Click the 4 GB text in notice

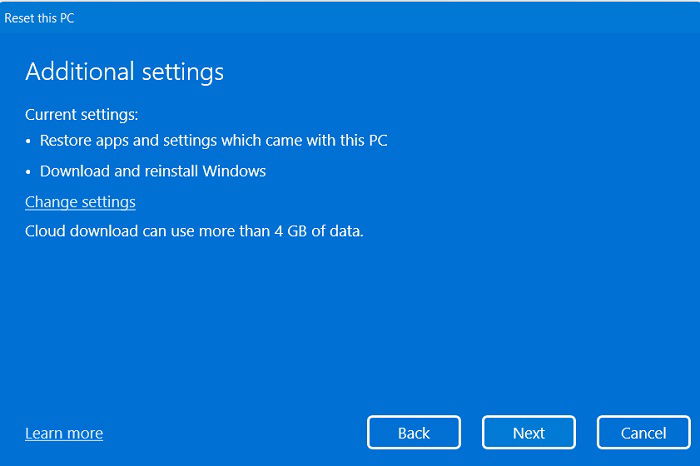click(x=291, y=231)
